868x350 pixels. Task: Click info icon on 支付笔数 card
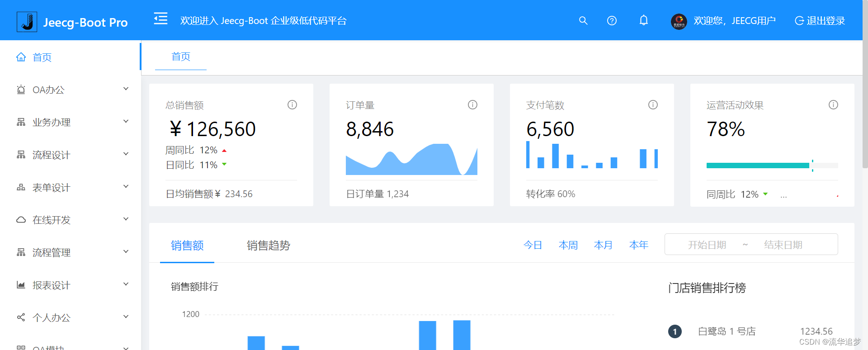[x=653, y=105]
